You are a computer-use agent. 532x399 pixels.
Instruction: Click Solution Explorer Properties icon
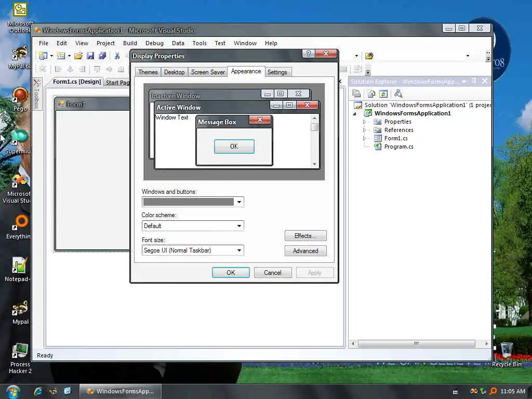pyautogui.click(x=356, y=94)
